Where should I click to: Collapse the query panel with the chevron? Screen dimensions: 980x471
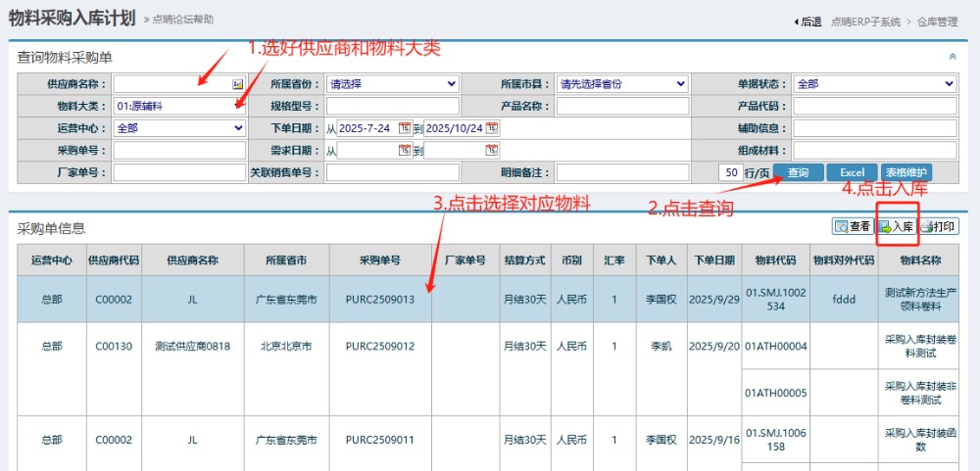coord(953,57)
